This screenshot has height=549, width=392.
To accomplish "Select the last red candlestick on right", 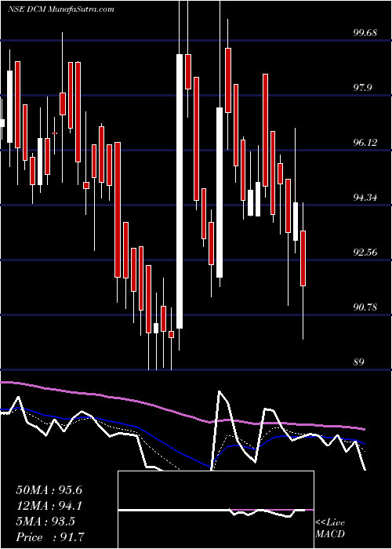I will (303, 258).
